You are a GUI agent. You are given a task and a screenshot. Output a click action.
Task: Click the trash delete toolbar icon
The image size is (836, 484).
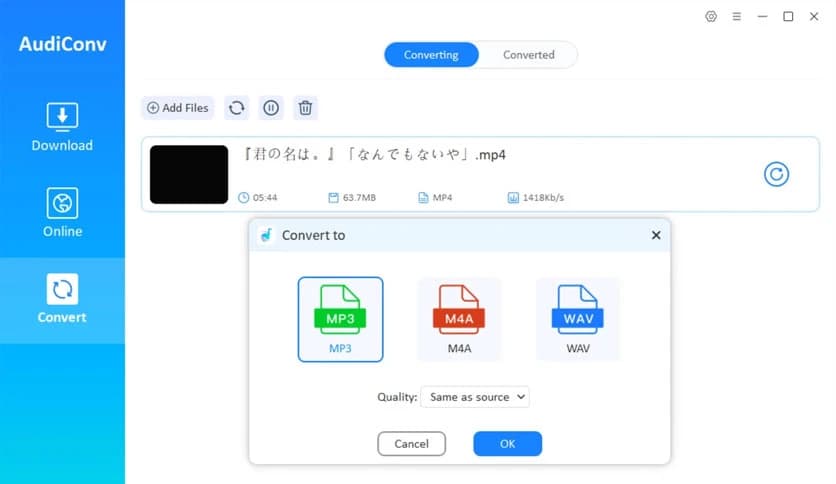305,108
